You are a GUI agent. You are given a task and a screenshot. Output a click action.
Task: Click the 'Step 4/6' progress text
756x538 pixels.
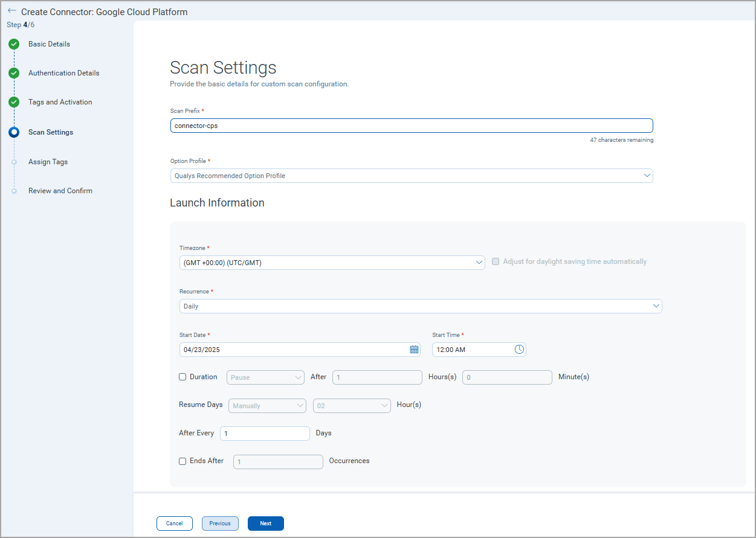(21, 25)
